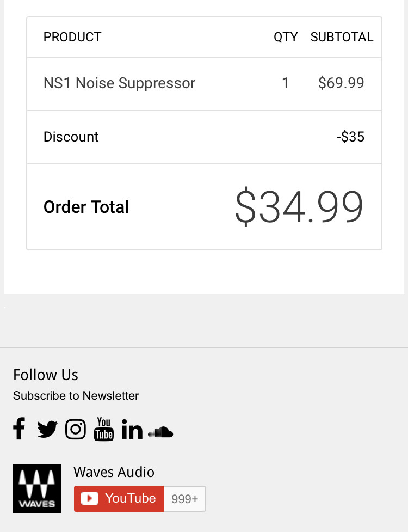Select the NS1 Noise Suppressor product
Screen dimensions: 408x532
pyautogui.click(x=119, y=83)
